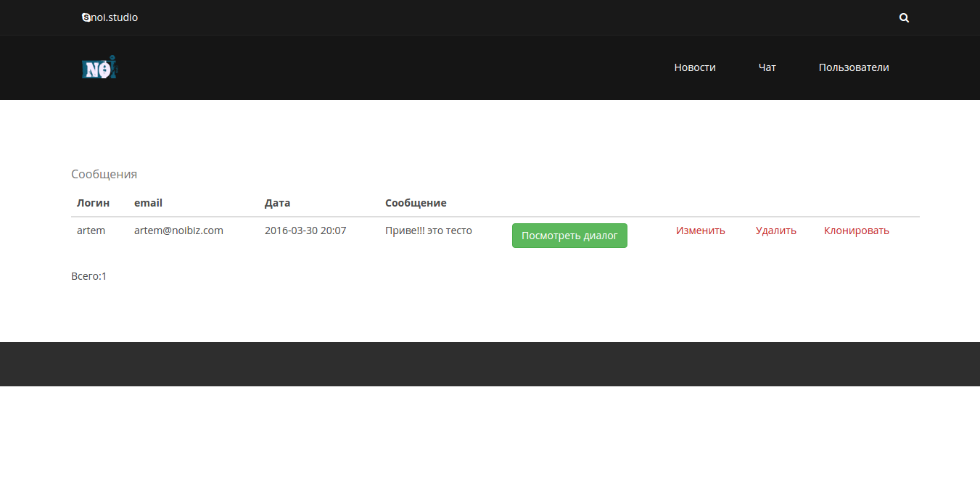Open the Пользователи menu item
980x482 pixels.
(x=854, y=67)
